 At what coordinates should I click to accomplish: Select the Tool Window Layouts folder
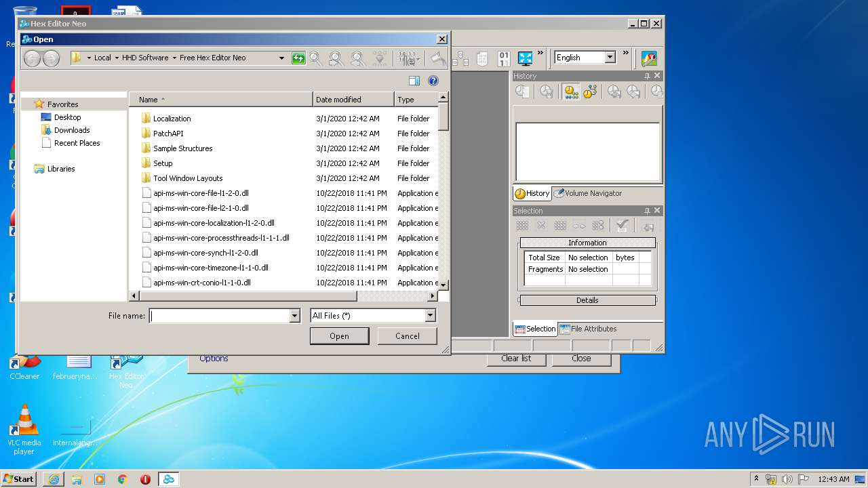[x=188, y=178]
